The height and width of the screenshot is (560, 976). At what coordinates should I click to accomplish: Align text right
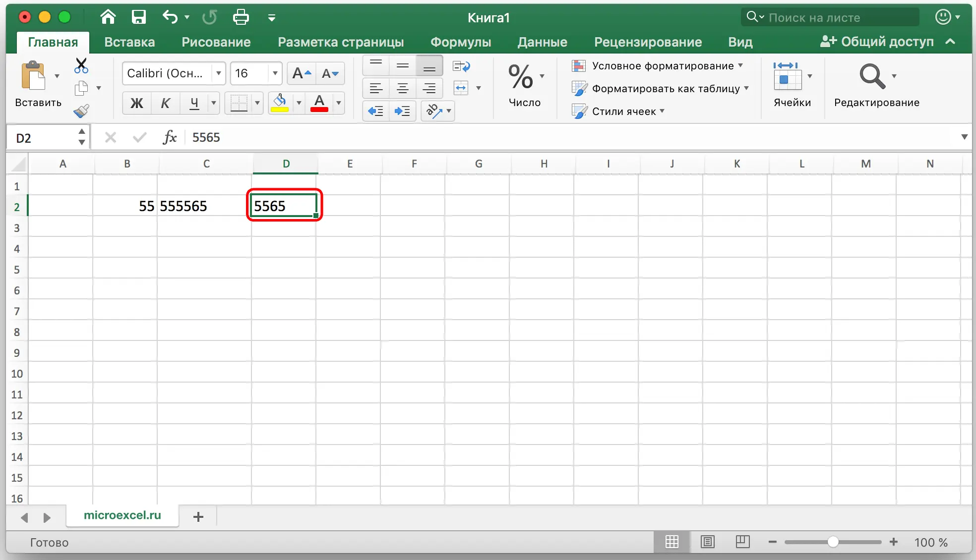pyautogui.click(x=429, y=89)
